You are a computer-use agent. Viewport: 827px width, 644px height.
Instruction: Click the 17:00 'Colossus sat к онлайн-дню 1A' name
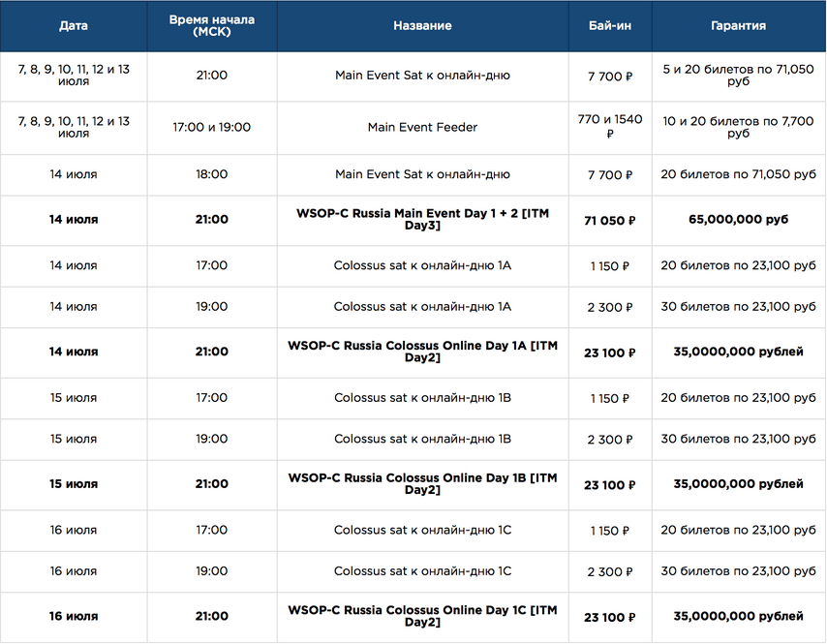pyautogui.click(x=422, y=265)
